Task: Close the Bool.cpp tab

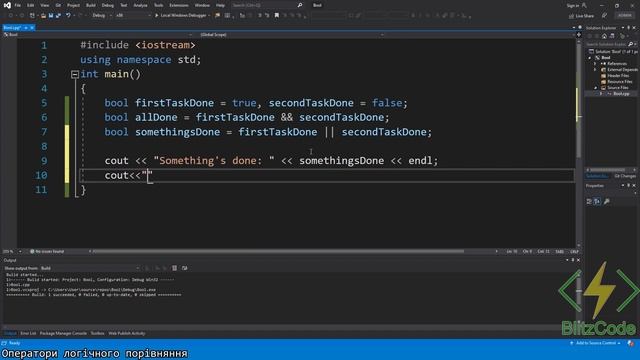Action: [x=32, y=28]
